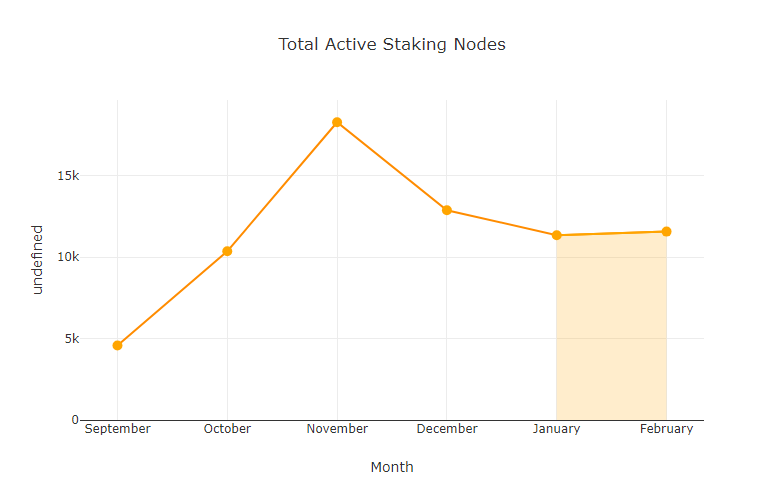Select the November peak data point
The width and height of the screenshot is (784, 500).
(337, 122)
